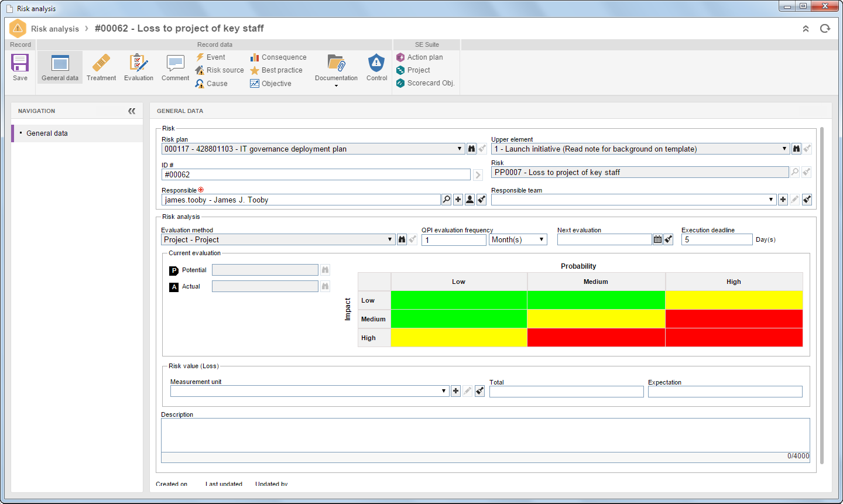Click the Execution deadline field
The height and width of the screenshot is (504, 843).
[x=717, y=239]
